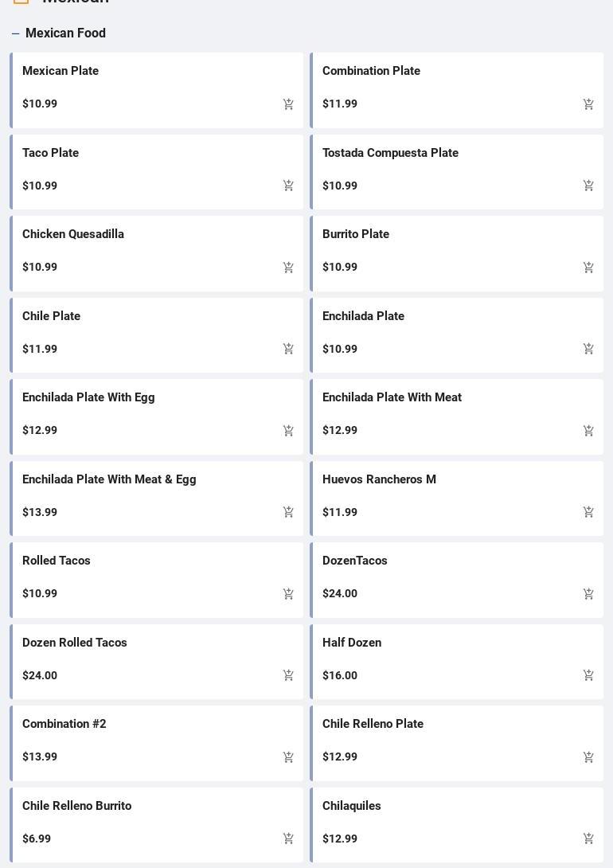Click add-to-cart icon for Taco Plate
613x868 pixels.
tap(288, 186)
